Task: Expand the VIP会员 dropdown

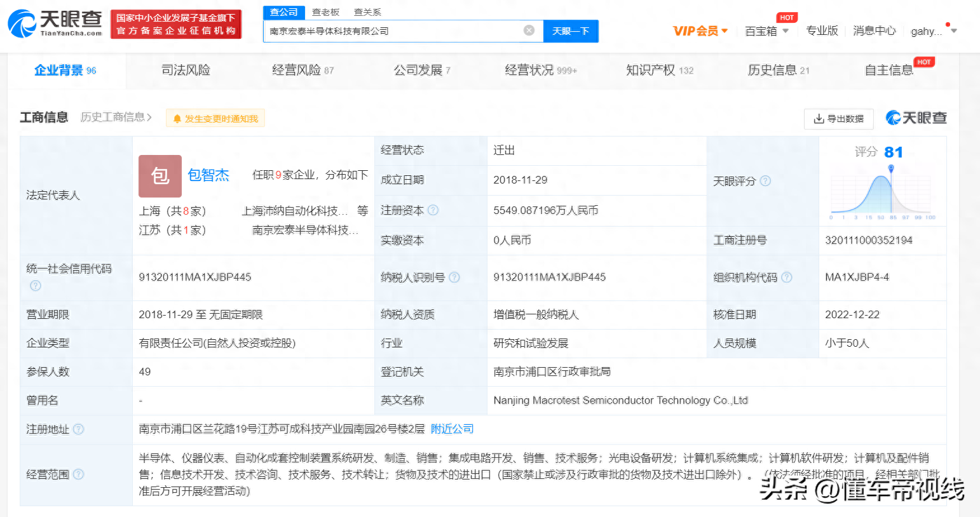Action: 700,31
